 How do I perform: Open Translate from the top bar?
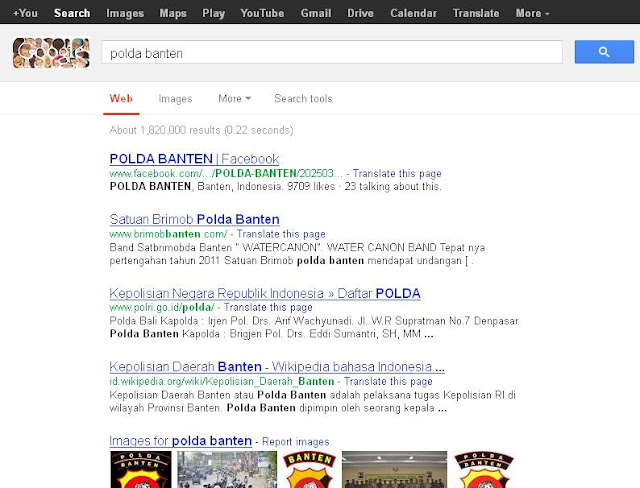point(476,13)
